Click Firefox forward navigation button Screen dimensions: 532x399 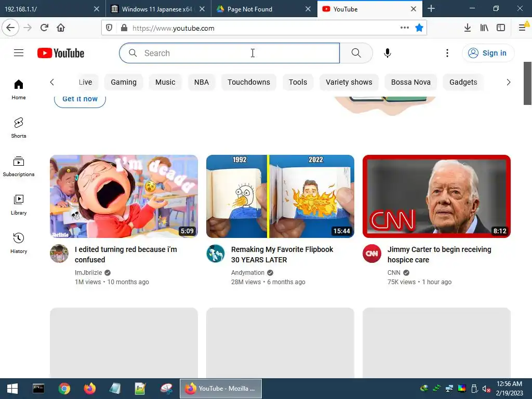(28, 28)
